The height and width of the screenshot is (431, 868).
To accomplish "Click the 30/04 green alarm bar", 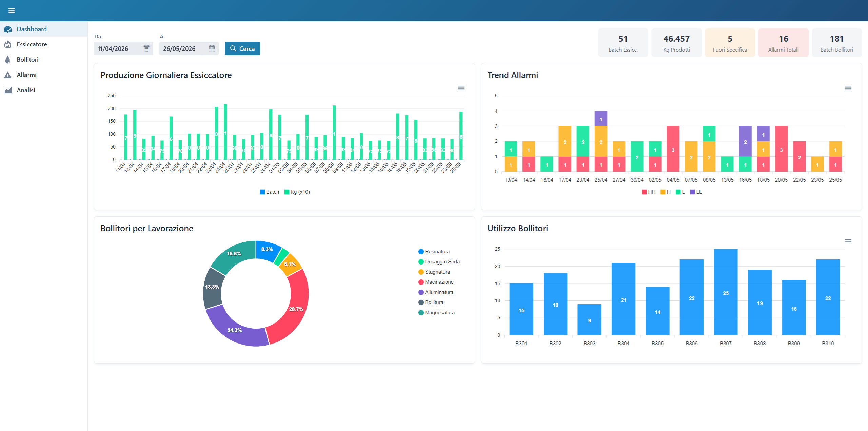I will (x=637, y=156).
